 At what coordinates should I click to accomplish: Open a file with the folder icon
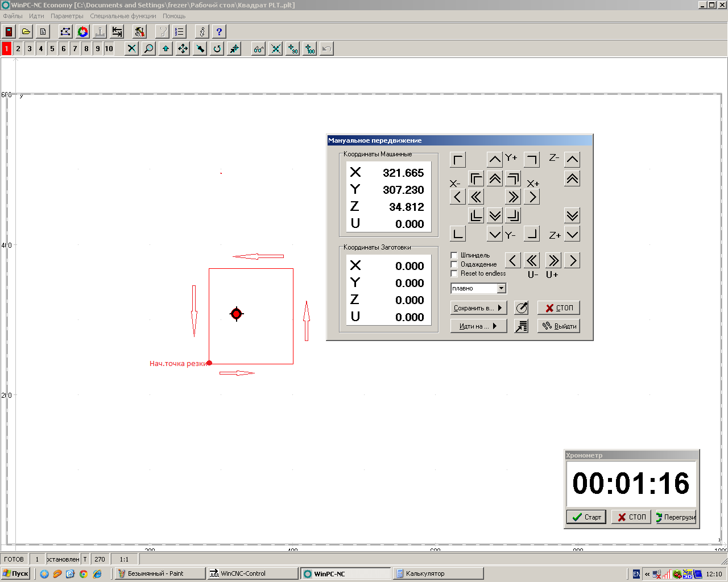pos(26,32)
